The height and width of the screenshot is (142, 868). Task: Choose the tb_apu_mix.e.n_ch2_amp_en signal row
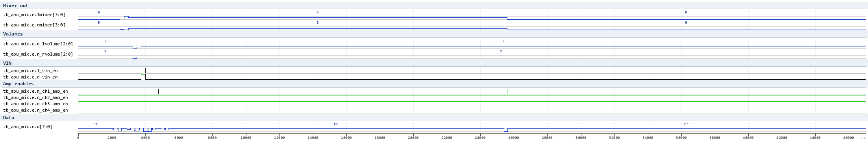(35, 97)
